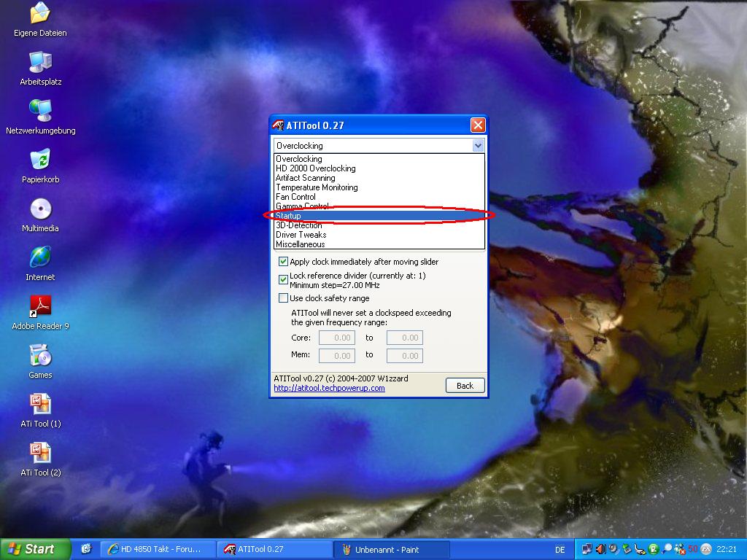Viewport: 747px width, 560px height.
Task: Collapse the Overclocking settings dropdown arrow
Action: pyautogui.click(x=478, y=146)
